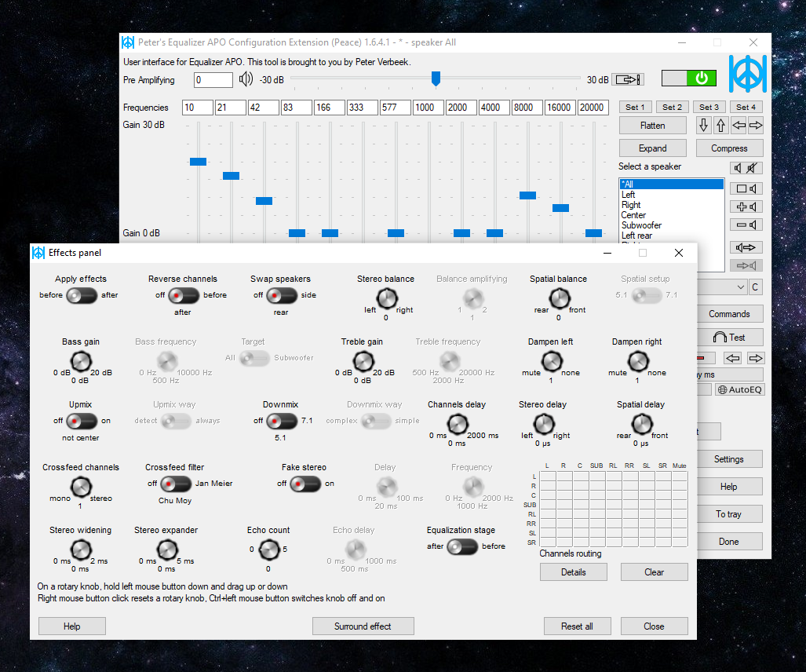
Task: Click the Echo count knob
Action: (x=269, y=550)
